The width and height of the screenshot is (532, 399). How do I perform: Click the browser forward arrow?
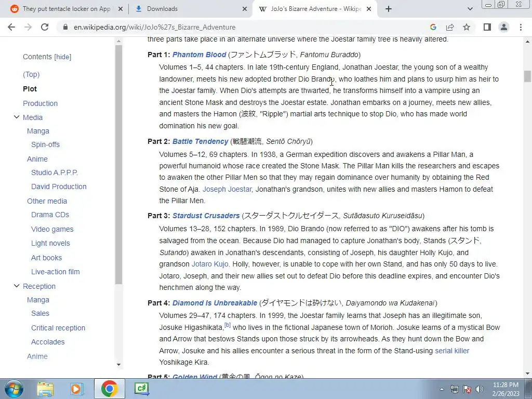tap(28, 27)
